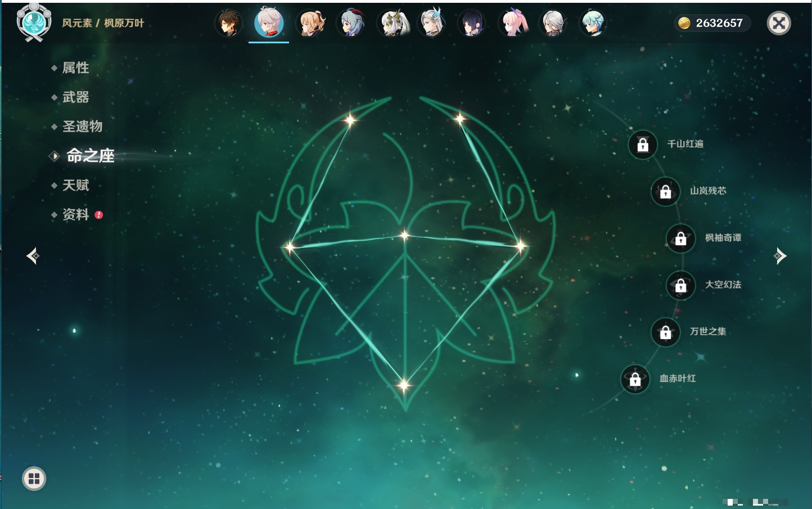Open the locked 血赤叶红 constellation node

(x=635, y=379)
